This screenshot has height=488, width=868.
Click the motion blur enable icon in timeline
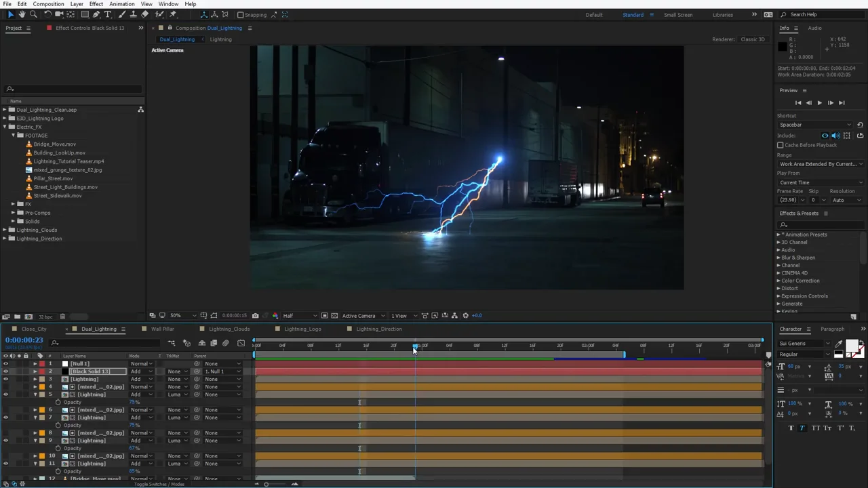pos(226,343)
